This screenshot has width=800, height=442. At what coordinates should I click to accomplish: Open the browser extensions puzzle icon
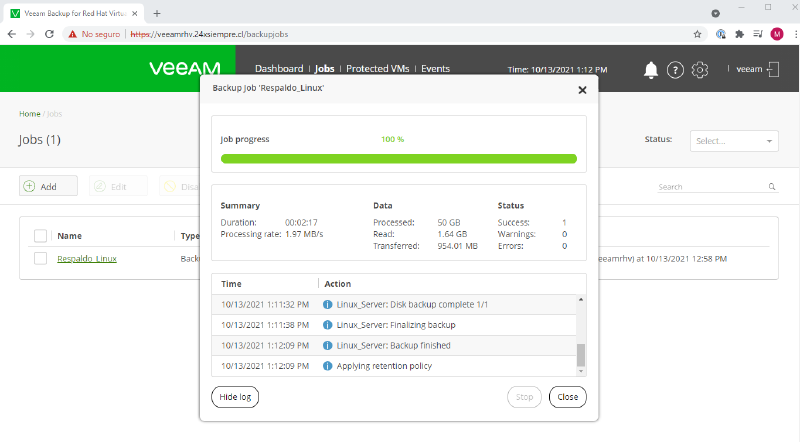coord(739,34)
